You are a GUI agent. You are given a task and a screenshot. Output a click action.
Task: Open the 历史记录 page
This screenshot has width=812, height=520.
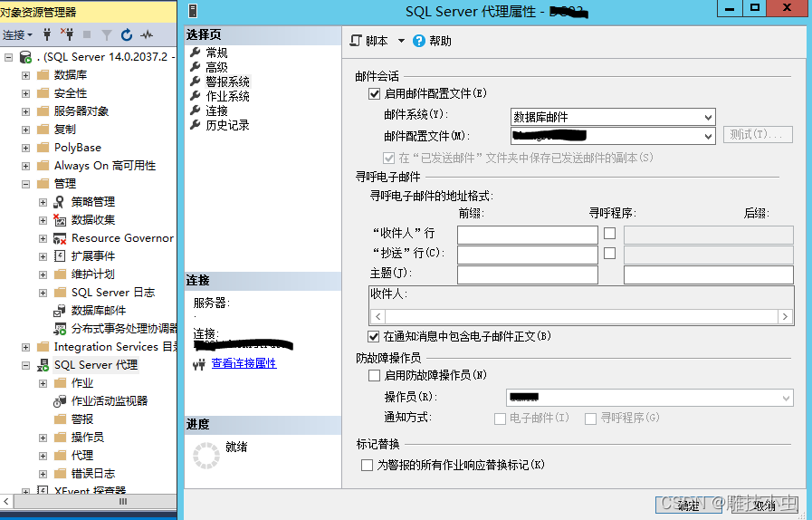(227, 125)
